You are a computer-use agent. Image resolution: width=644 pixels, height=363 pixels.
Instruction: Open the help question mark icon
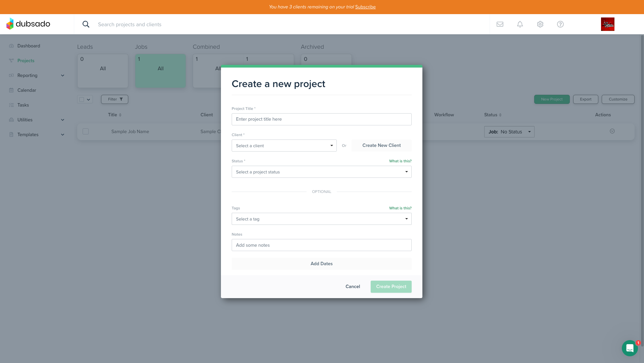tap(560, 24)
